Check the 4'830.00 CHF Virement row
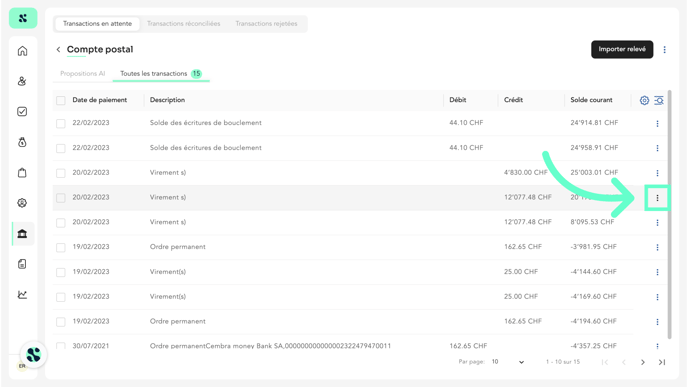The width and height of the screenshot is (688, 387). pyautogui.click(x=61, y=173)
